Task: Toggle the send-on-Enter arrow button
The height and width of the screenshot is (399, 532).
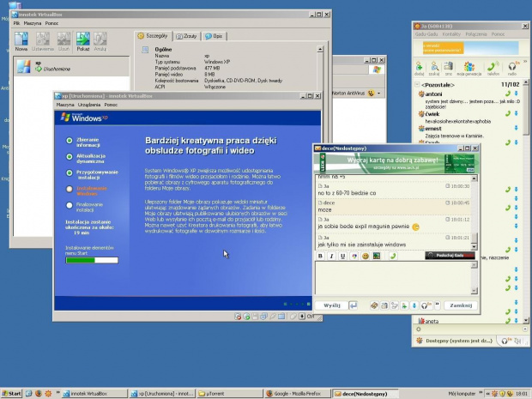Action: click(x=353, y=305)
